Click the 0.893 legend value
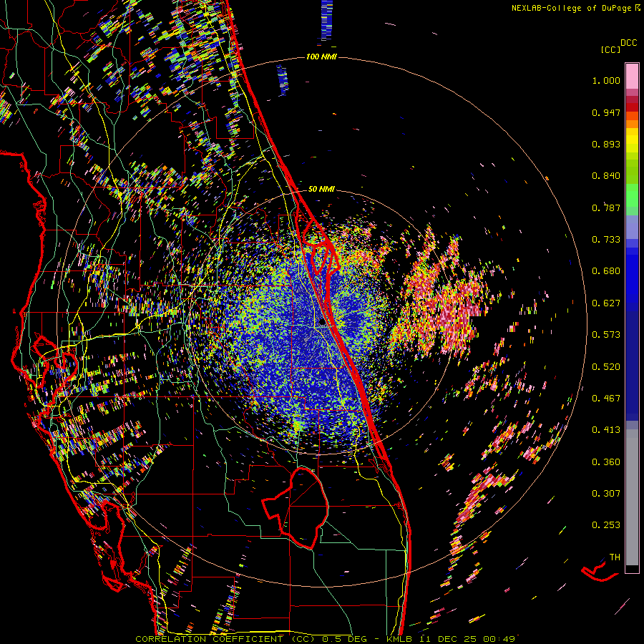Image resolution: width=644 pixels, height=644 pixels. 606,144
